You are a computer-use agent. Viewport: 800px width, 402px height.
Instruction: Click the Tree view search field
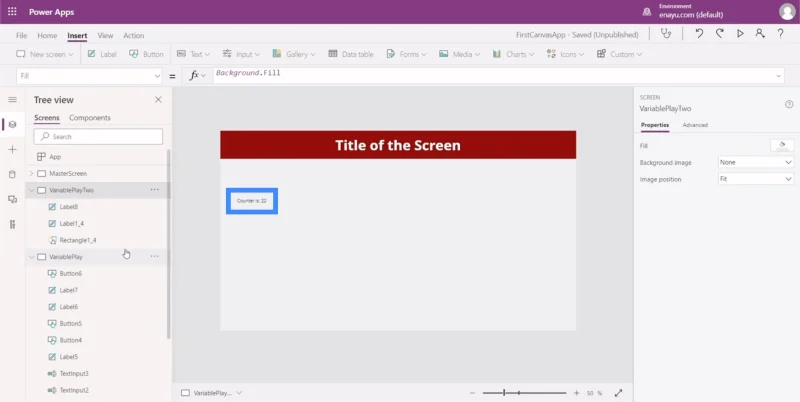(x=98, y=136)
